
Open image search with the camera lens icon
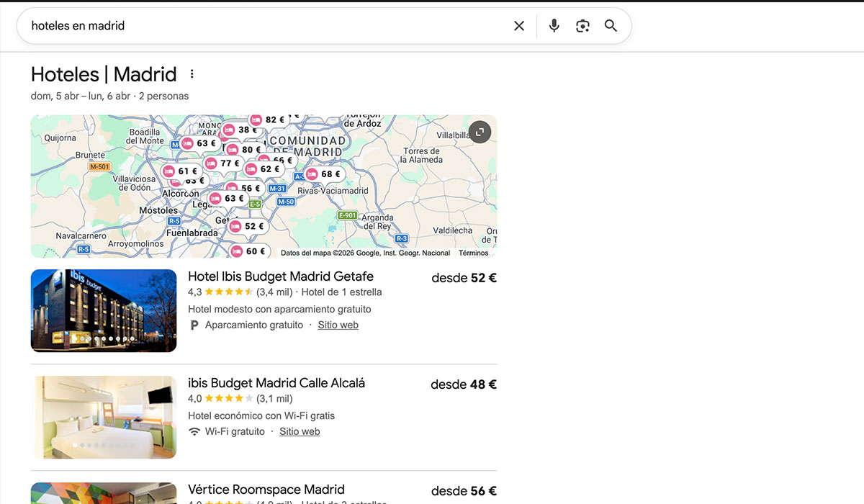(582, 26)
